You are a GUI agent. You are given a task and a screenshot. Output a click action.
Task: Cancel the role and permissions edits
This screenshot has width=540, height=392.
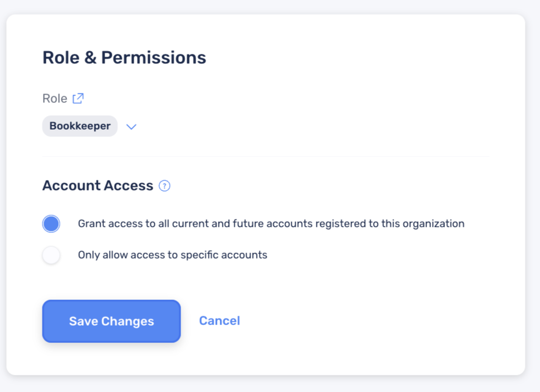219,321
